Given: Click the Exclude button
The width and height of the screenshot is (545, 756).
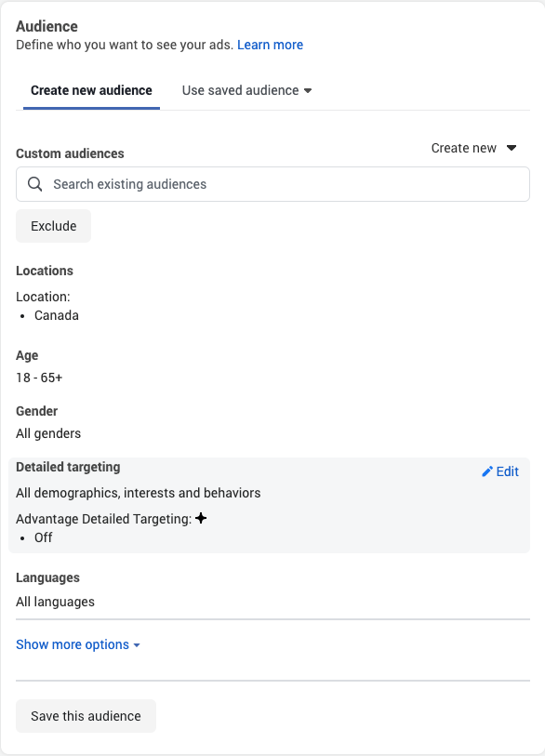Looking at the screenshot, I should [x=54, y=226].
